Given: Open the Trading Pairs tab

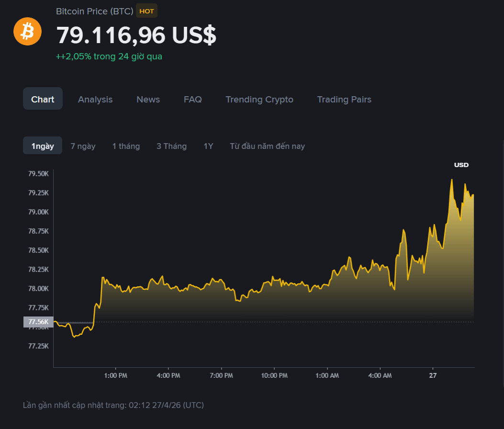Looking at the screenshot, I should pos(344,100).
